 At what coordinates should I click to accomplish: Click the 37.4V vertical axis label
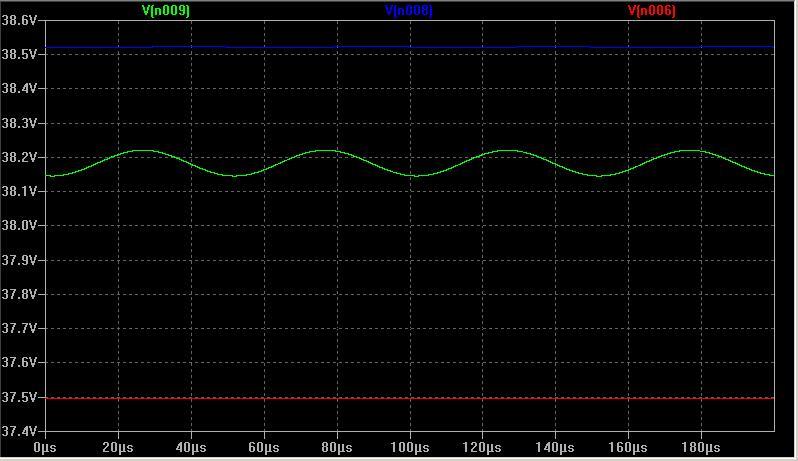coord(19,431)
